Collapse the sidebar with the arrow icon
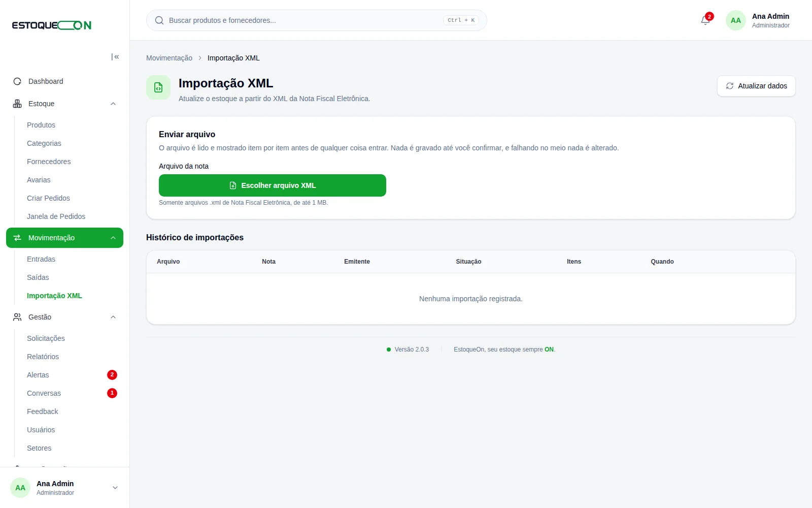Viewport: 812px width, 508px height. coord(115,57)
